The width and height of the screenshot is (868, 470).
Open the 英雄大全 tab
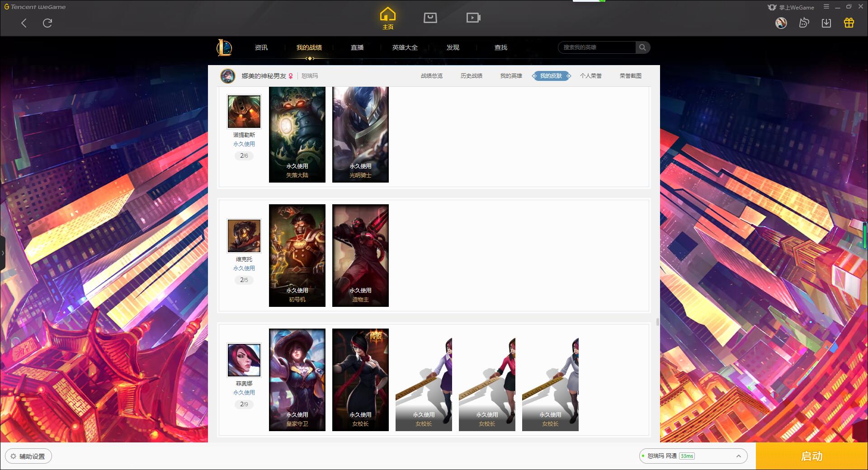[x=405, y=47]
